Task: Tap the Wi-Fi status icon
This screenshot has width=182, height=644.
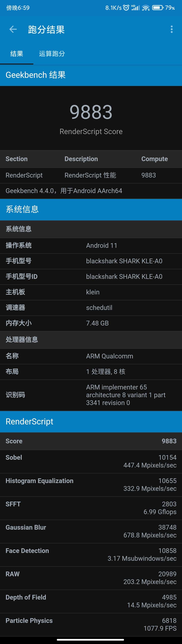Action: (146, 8)
